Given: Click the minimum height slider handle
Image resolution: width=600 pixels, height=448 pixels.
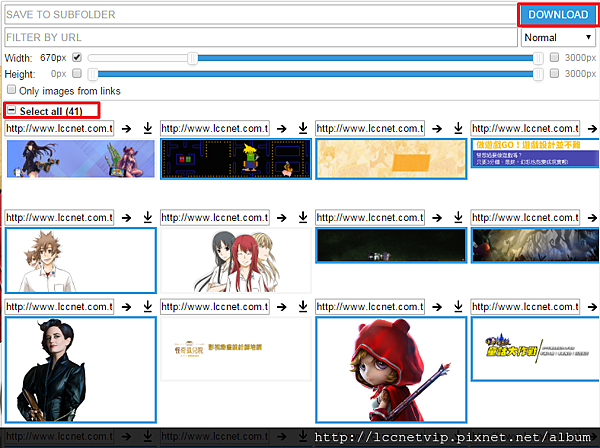Looking at the screenshot, I should point(93,74).
